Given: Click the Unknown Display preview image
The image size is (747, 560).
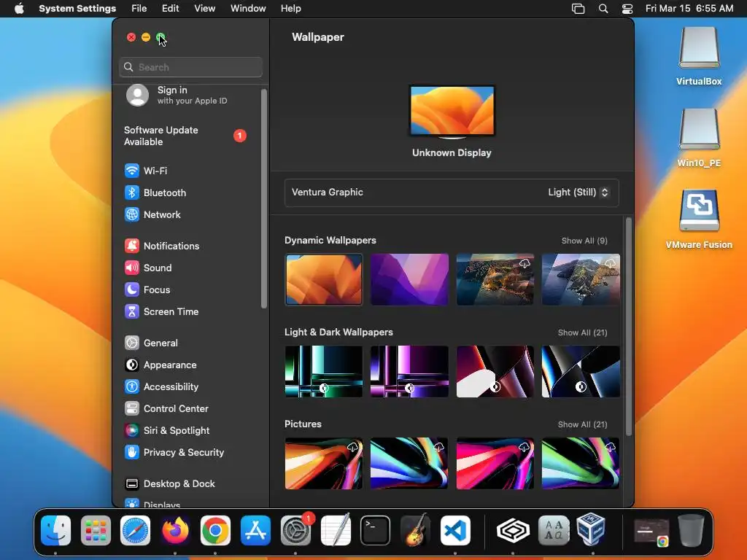Looking at the screenshot, I should pos(452,112).
